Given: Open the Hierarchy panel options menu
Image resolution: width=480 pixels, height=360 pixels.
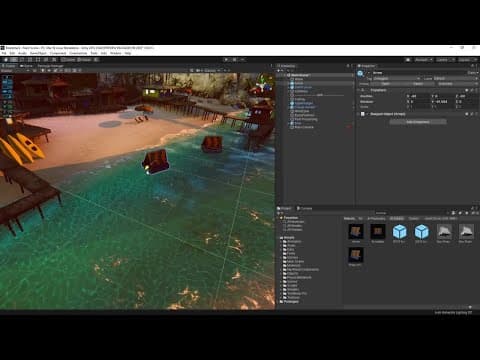Looking at the screenshot, I should pos(352,66).
